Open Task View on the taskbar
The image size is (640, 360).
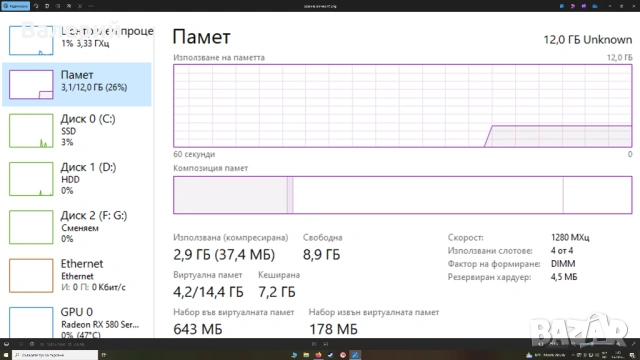click(x=104, y=355)
